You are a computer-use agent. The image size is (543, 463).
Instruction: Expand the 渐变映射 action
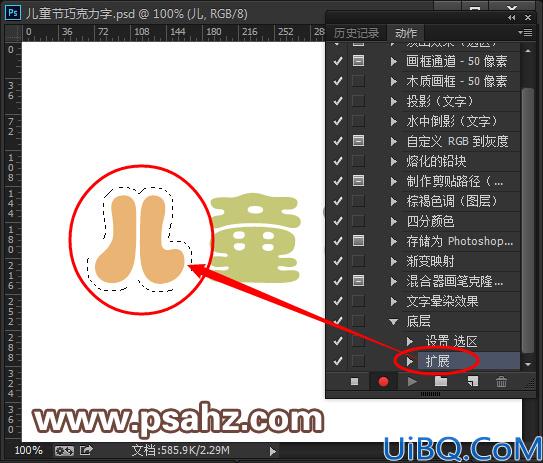point(393,261)
